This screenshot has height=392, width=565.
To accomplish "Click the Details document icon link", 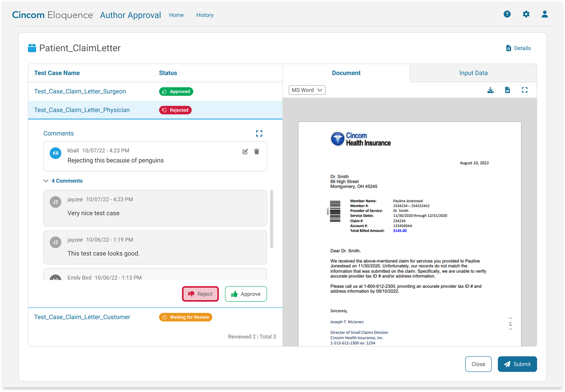I will pos(518,48).
